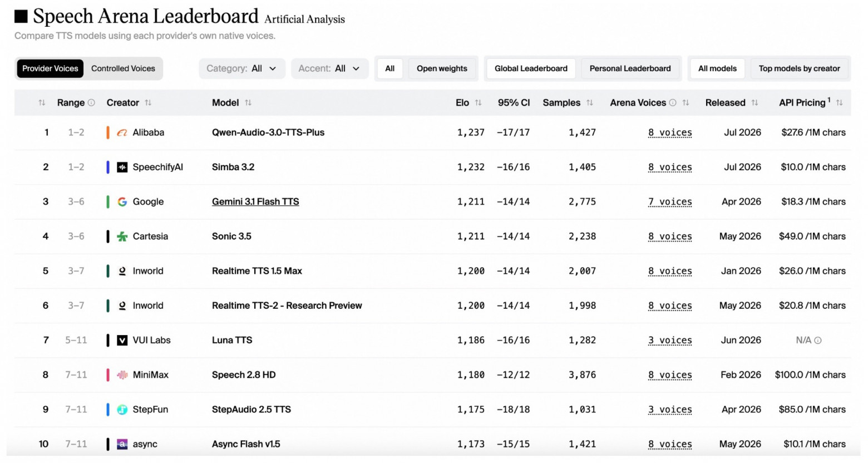This screenshot has width=868, height=463.
Task: Open 8 voices for Realtime TTS-2 Research Preview
Action: coord(670,306)
